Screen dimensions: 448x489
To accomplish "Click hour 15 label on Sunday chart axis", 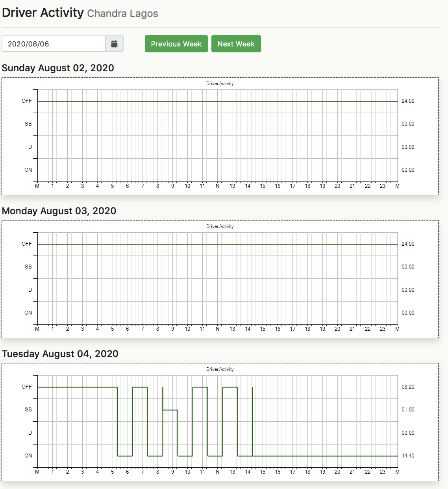I will 263,186.
